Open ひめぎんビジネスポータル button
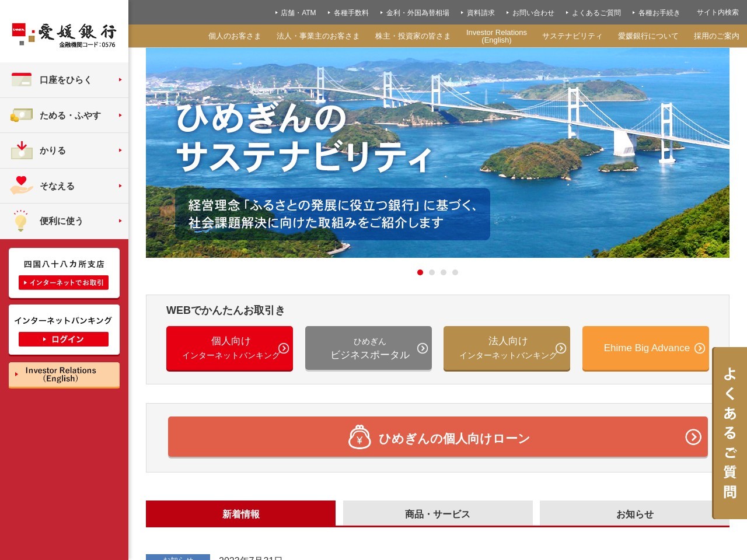 coord(368,348)
